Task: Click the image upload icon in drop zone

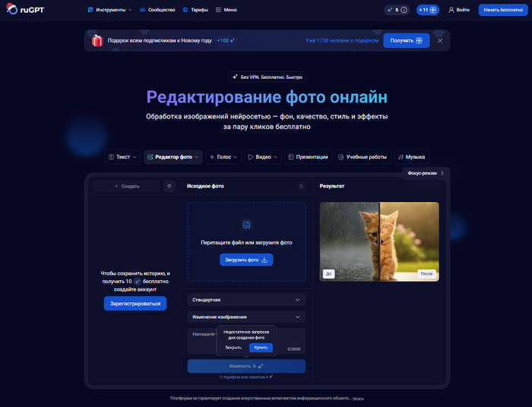Action: pyautogui.click(x=246, y=224)
